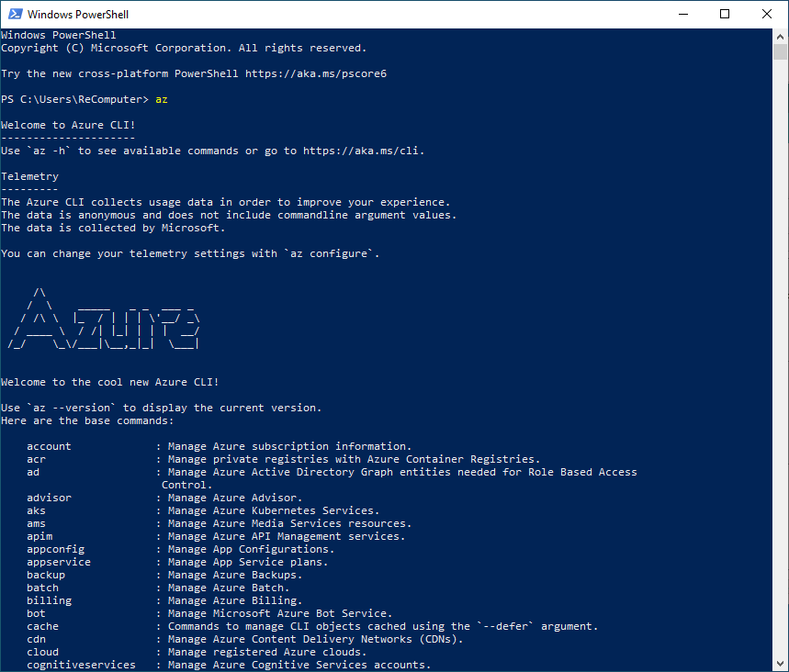
Task: Click 'Welcome to the cool new Azure CLI!'
Action: click(x=110, y=382)
